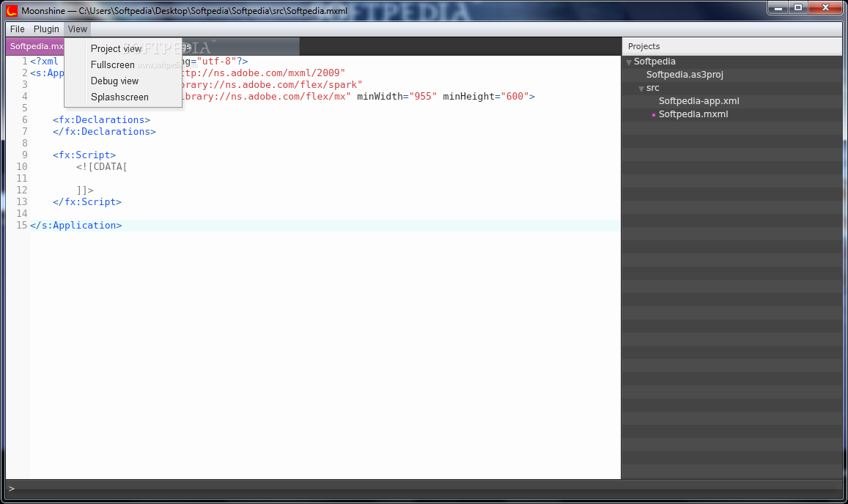Viewport: 848px width, 504px height.
Task: Close the open View menu
Action: pos(78,29)
